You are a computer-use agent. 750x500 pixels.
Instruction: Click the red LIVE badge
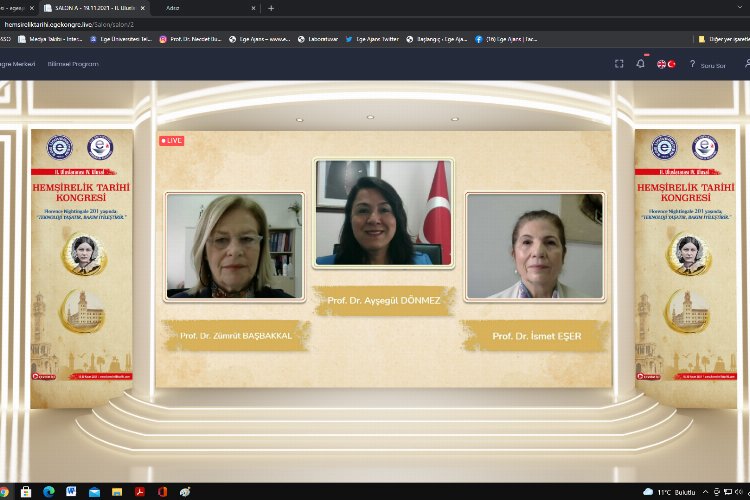click(x=172, y=141)
